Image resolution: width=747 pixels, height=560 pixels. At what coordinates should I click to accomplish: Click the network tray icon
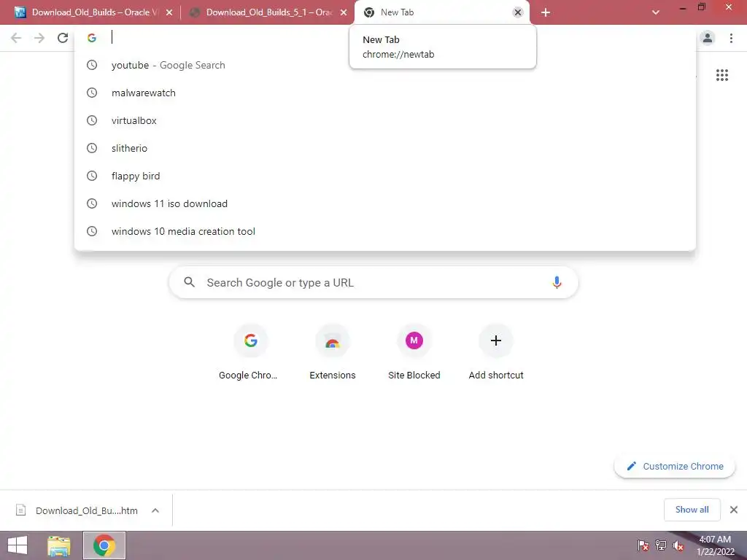tap(661, 545)
